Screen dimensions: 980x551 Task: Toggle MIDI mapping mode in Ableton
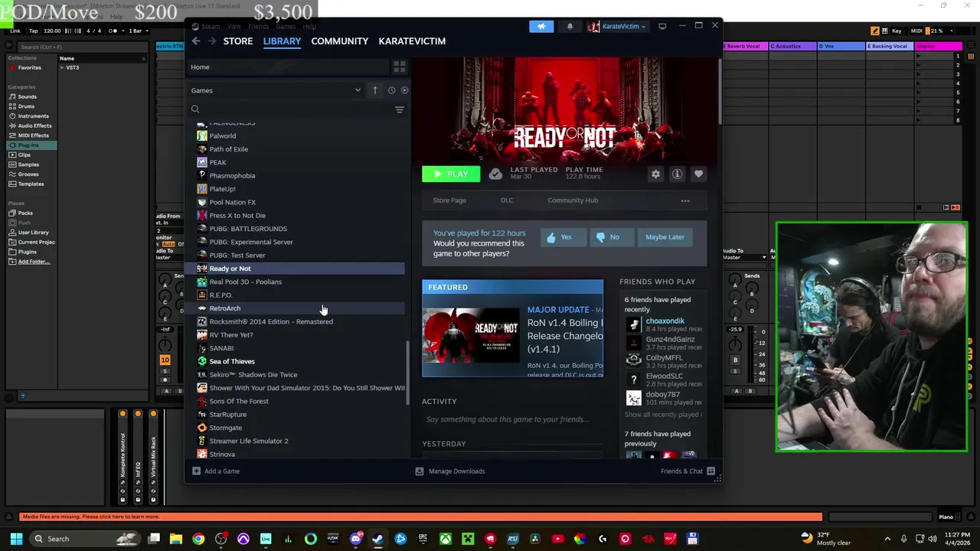pos(916,31)
